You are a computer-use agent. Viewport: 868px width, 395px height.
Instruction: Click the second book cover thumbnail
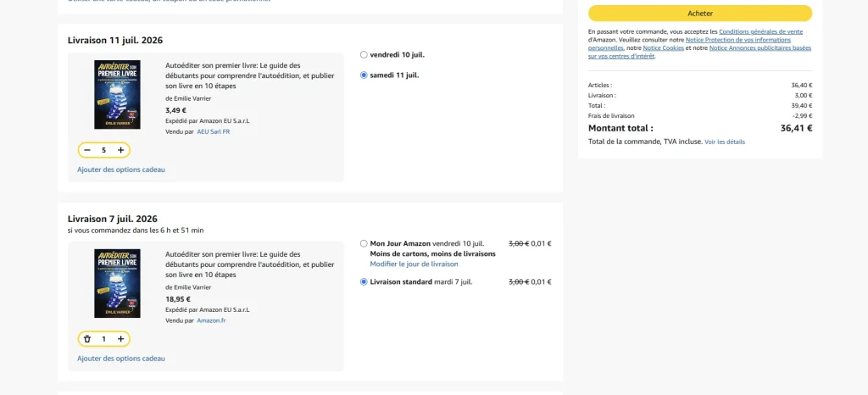(117, 283)
